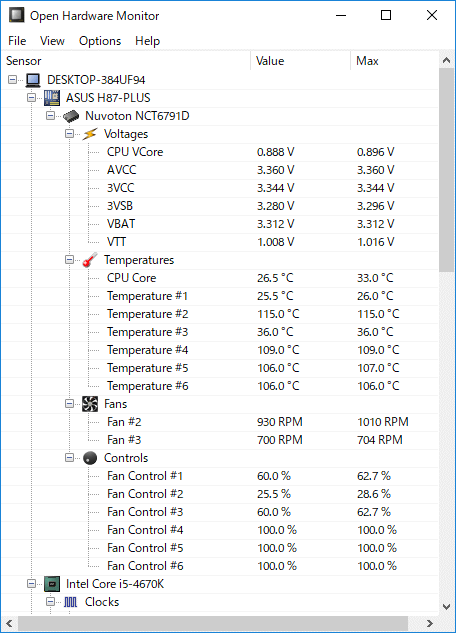
Task: Click the lightning bolt Voltages icon
Action: coord(90,134)
